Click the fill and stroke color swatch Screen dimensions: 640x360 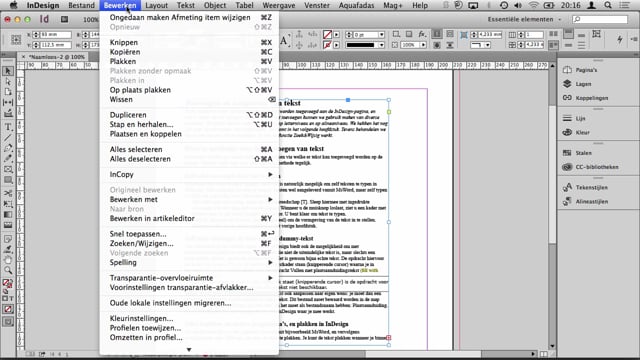tap(7, 283)
